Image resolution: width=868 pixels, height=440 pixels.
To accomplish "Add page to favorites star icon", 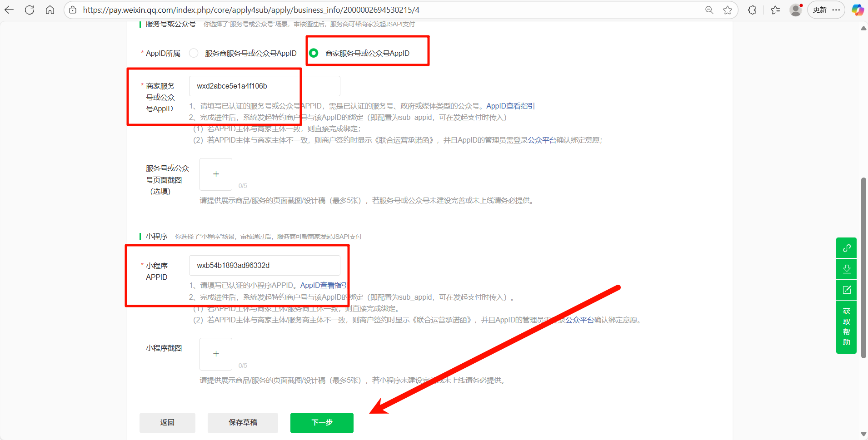I will [x=728, y=10].
